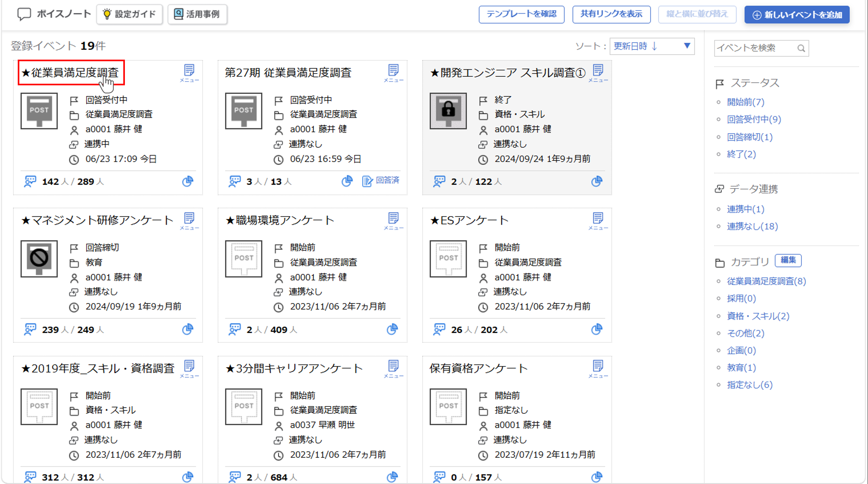The image size is (868, 484).
Task: Click the ボイスノート speech bubble icon
Action: click(x=24, y=14)
